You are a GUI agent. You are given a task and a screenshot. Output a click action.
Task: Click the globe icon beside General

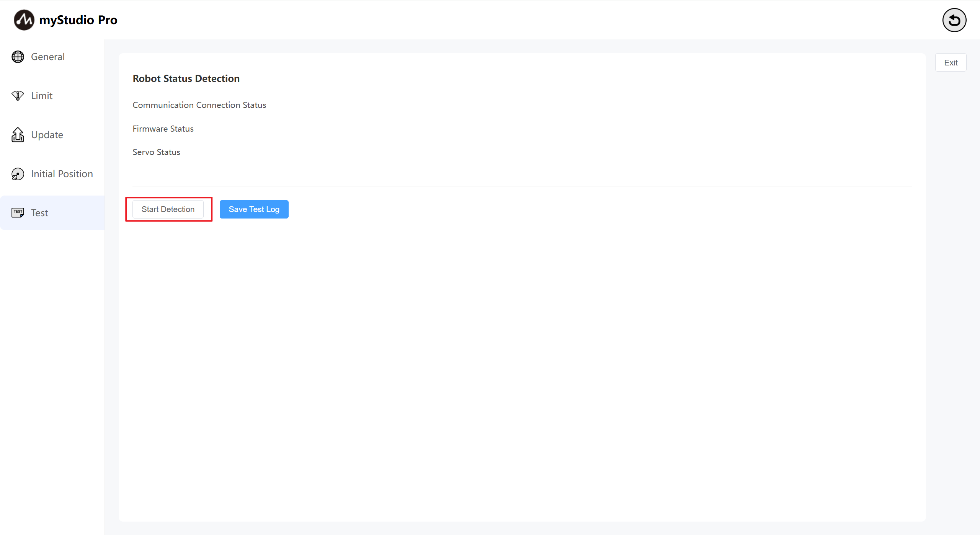point(18,57)
